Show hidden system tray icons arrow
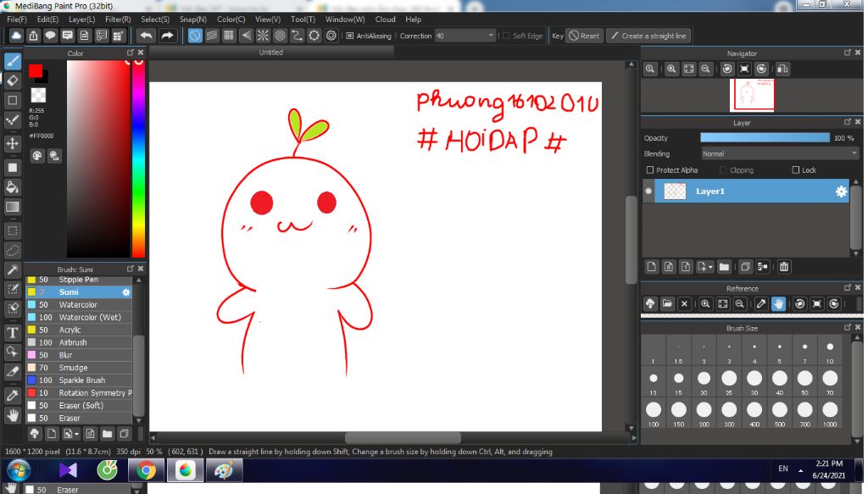The image size is (868, 494). [x=800, y=471]
